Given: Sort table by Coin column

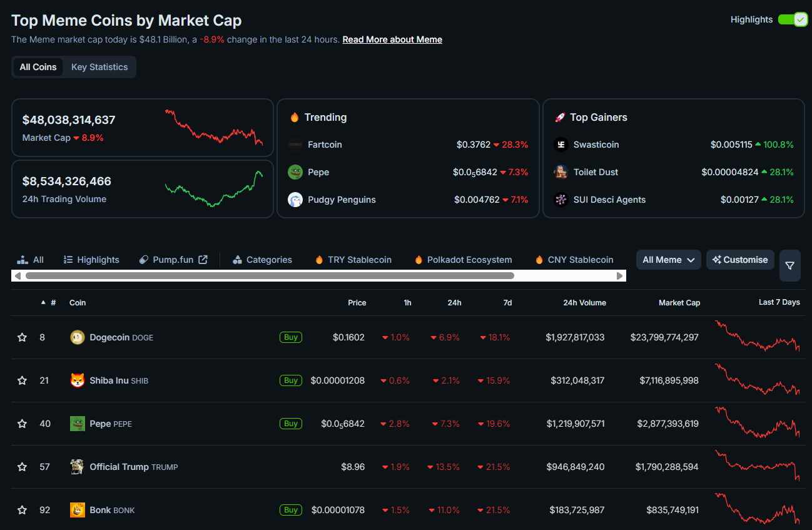Looking at the screenshot, I should (78, 303).
